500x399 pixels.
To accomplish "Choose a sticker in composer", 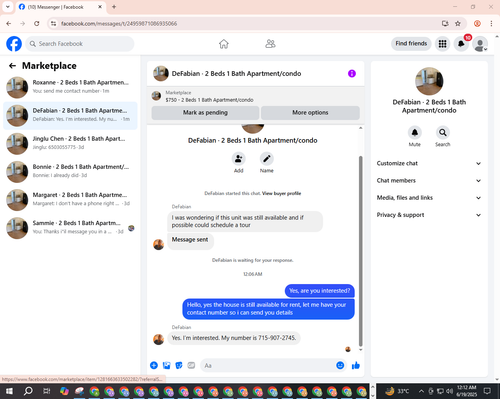I will (x=179, y=365).
